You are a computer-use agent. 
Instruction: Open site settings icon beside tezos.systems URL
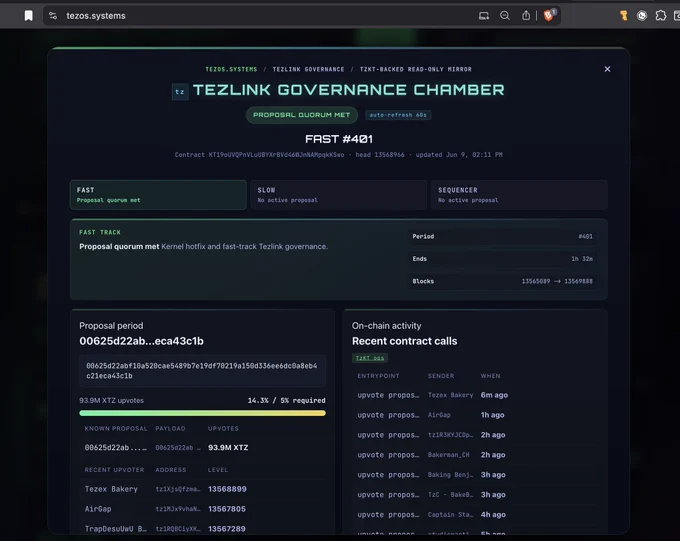[x=53, y=16]
